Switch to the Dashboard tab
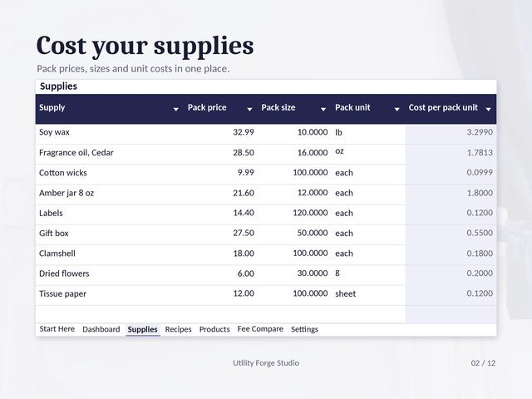This screenshot has width=532, height=399. coord(101,329)
